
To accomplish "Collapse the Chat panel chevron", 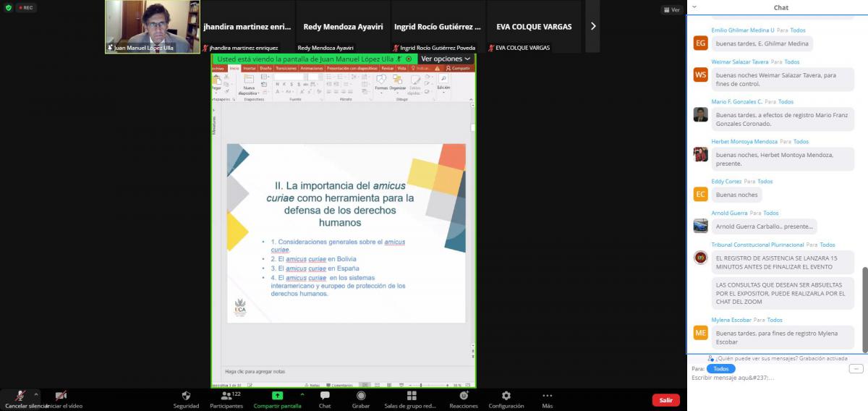I will (x=694, y=7).
